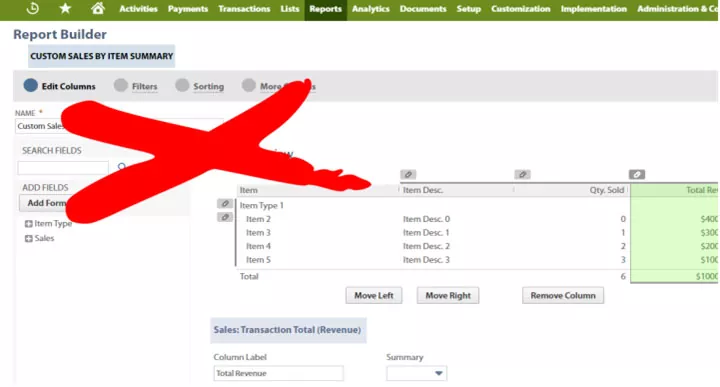This screenshot has width=720, height=387.
Task: Click Sales: Transaction Total (Revenue) heading
Action: pyautogui.click(x=287, y=330)
